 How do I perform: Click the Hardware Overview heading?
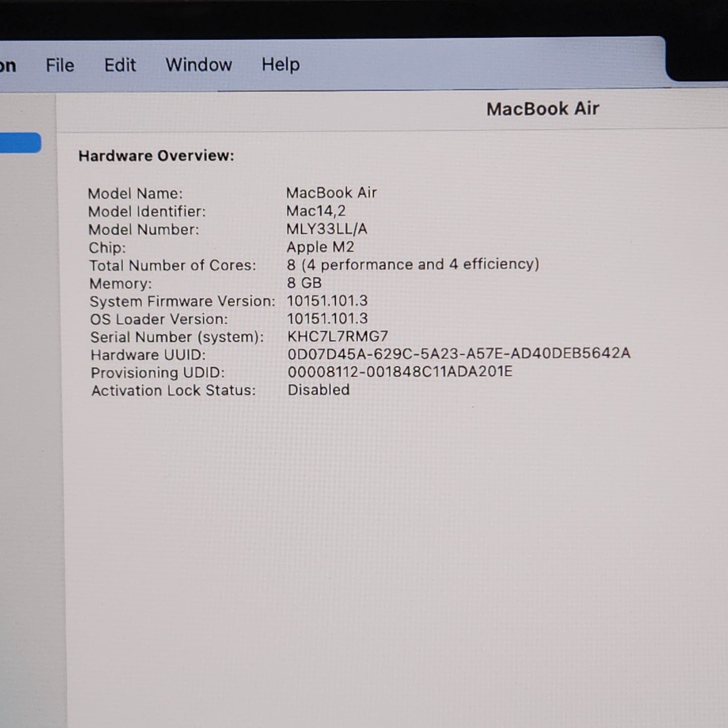[x=156, y=156]
